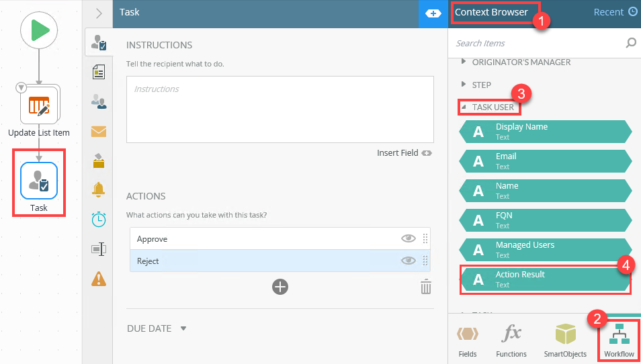Delete selected action with trash icon
Viewport: 641px width, 364px height.
tap(425, 287)
